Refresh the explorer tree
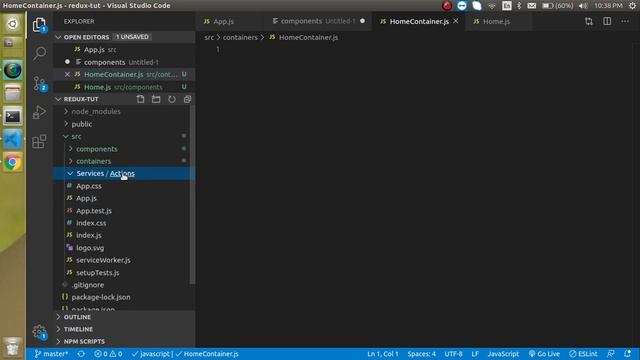This screenshot has width=640, height=360. 172,99
